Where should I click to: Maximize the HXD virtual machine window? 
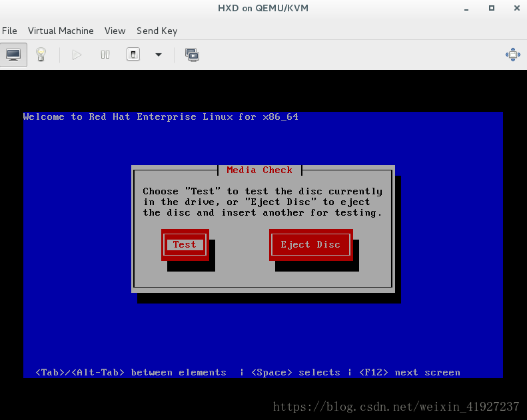pyautogui.click(x=492, y=8)
